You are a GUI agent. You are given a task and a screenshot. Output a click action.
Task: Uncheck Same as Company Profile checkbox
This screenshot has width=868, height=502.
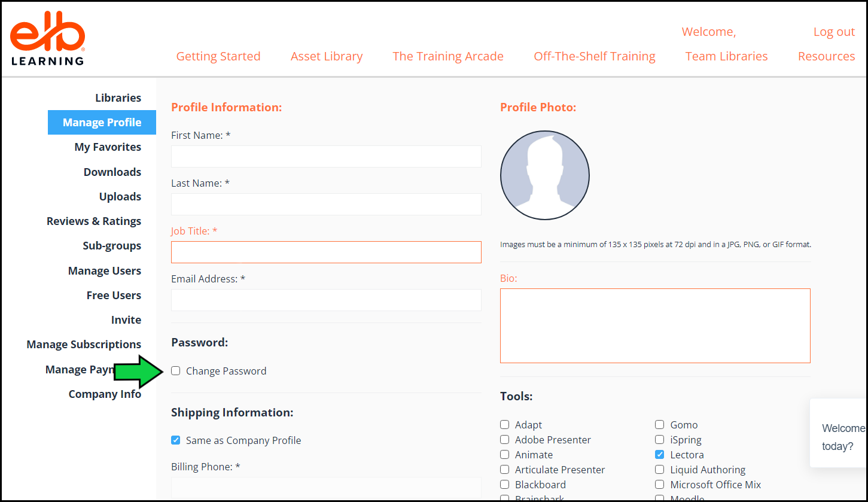coord(176,440)
